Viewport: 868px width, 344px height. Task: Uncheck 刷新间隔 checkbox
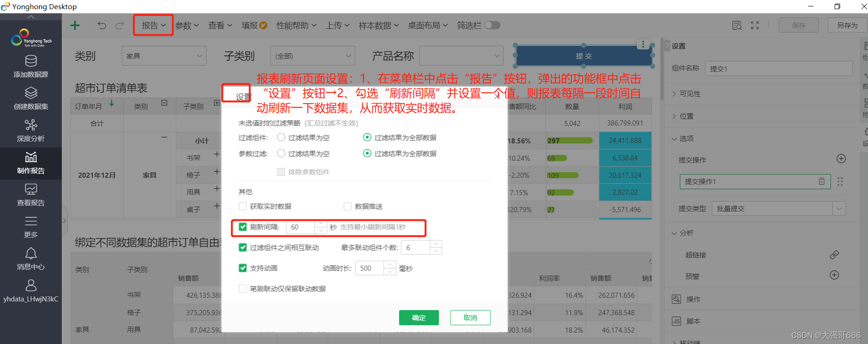point(243,227)
